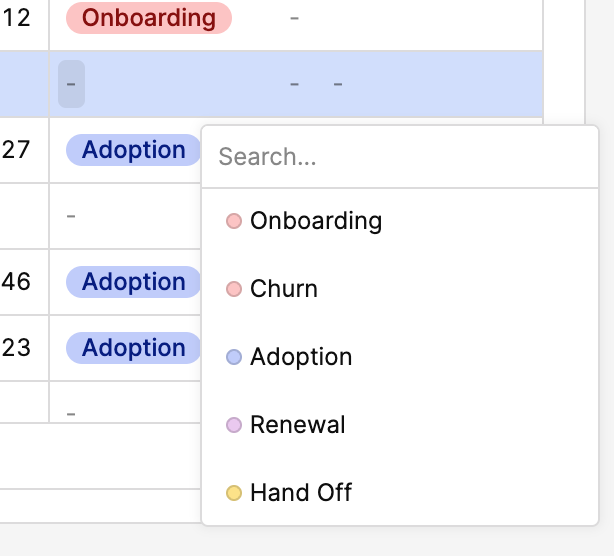Open the Adoption tag in row 46
Viewport: 614px width, 556px height.
tap(133, 282)
